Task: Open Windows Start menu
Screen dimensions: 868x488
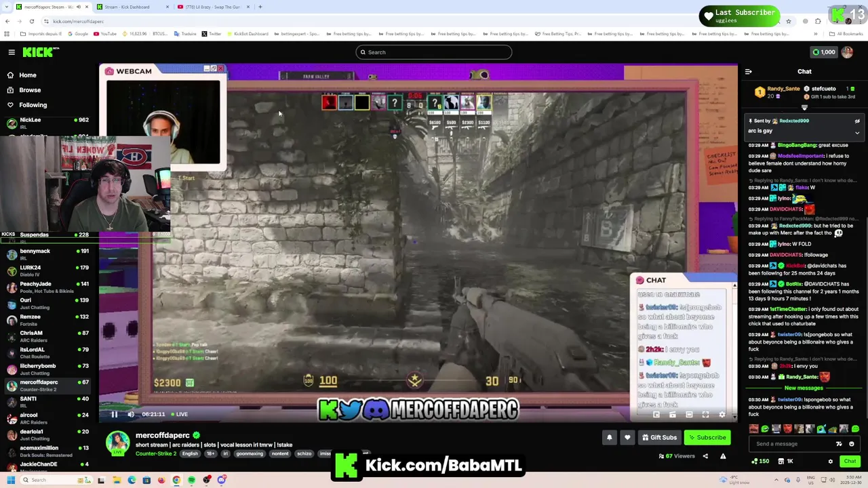Action: pyautogui.click(x=10, y=481)
